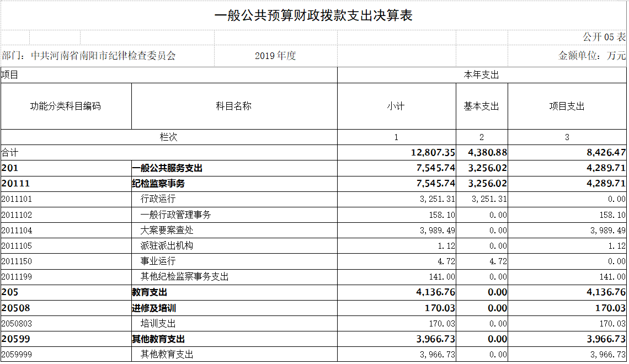Select code cell 20599

coord(66,339)
